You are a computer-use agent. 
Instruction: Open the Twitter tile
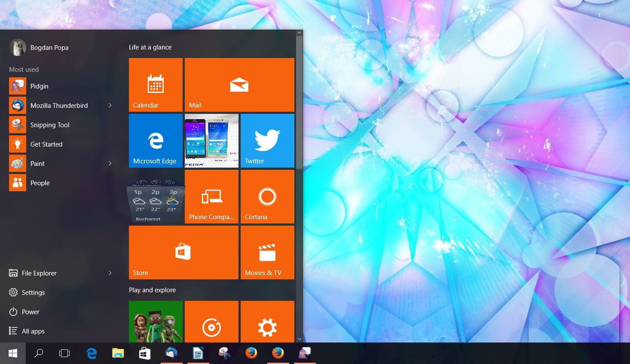(267, 141)
